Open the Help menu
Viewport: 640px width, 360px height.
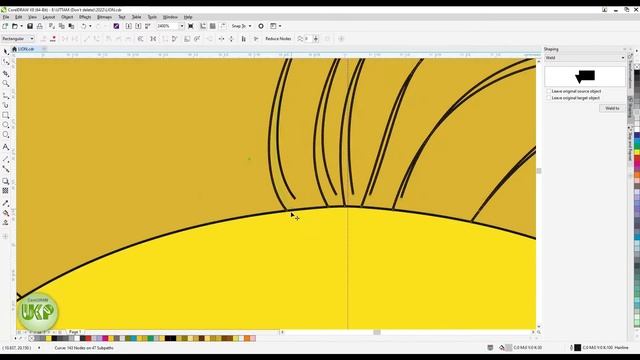click(188, 17)
